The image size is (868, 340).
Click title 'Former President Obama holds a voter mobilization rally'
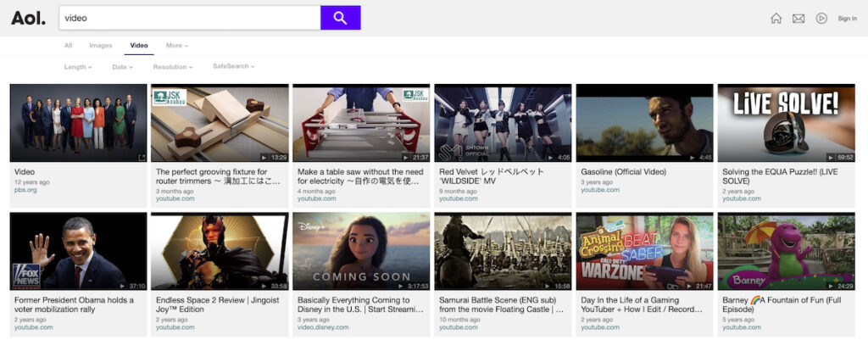(x=75, y=304)
